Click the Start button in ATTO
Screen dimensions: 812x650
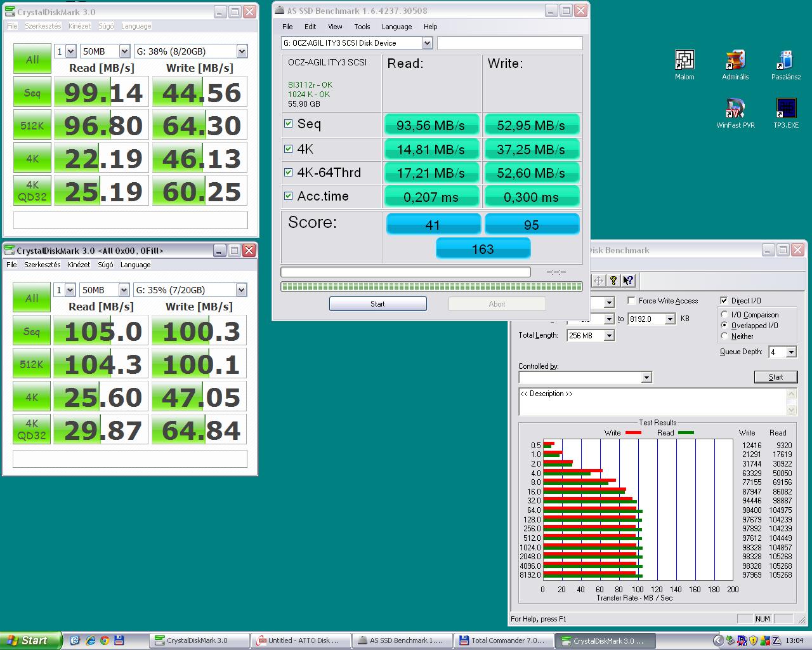point(775,377)
